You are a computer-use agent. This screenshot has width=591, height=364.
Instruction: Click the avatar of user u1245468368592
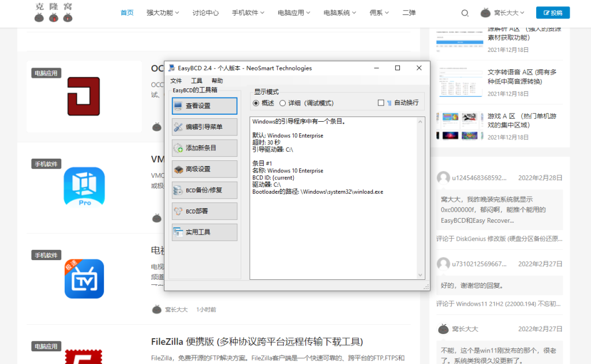(443, 178)
